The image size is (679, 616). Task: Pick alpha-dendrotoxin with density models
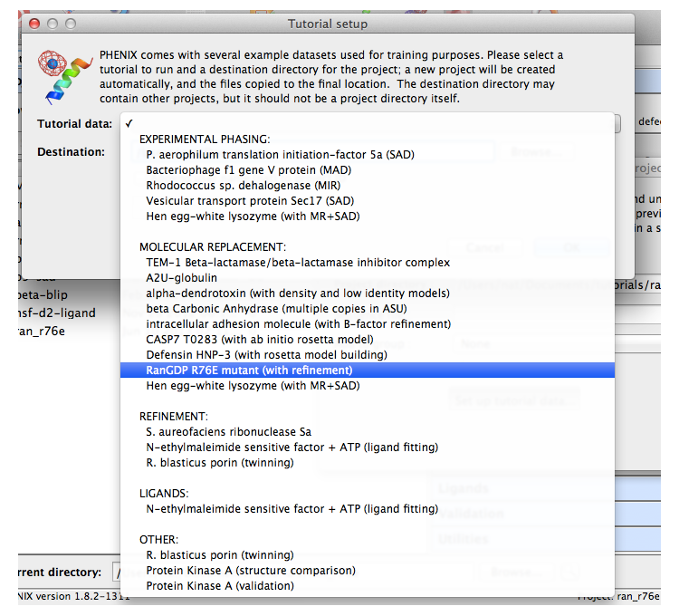(x=298, y=294)
